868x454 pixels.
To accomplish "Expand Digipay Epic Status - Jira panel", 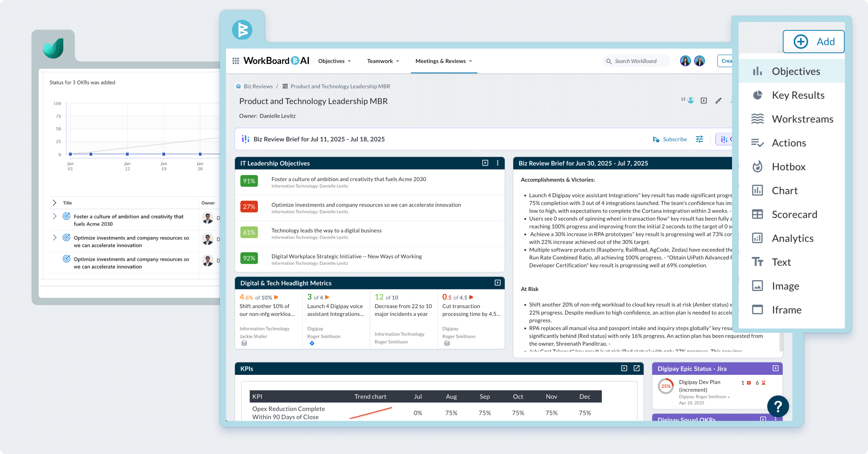I will [x=775, y=368].
